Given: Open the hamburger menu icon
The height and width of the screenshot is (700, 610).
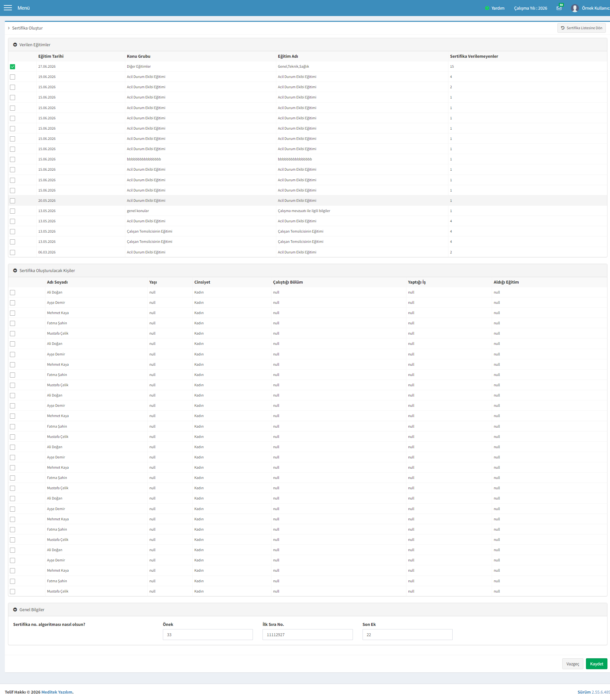Looking at the screenshot, I should pos(8,8).
